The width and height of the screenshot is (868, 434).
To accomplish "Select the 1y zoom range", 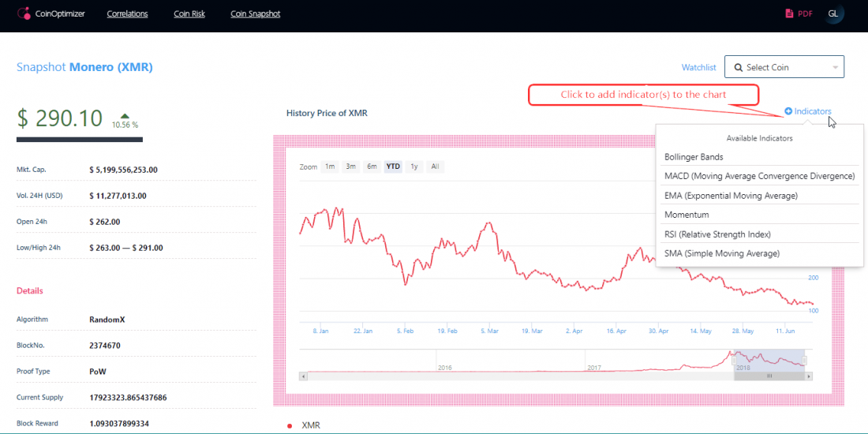I will click(x=414, y=166).
